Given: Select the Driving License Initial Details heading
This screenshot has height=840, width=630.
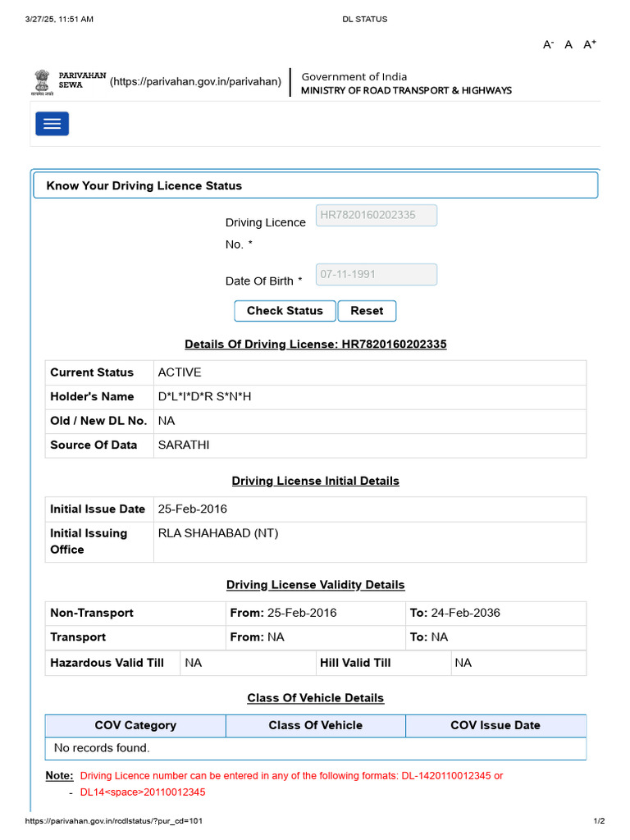Looking at the screenshot, I should click(x=316, y=481).
